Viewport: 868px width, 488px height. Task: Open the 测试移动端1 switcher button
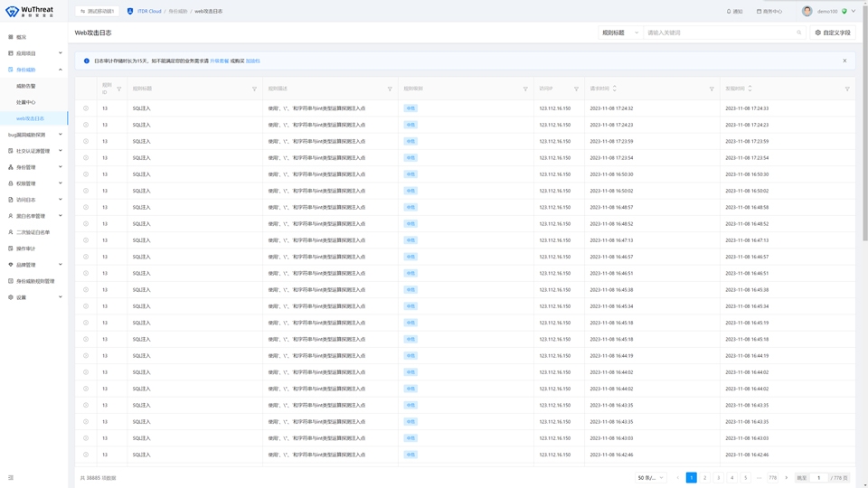click(97, 11)
